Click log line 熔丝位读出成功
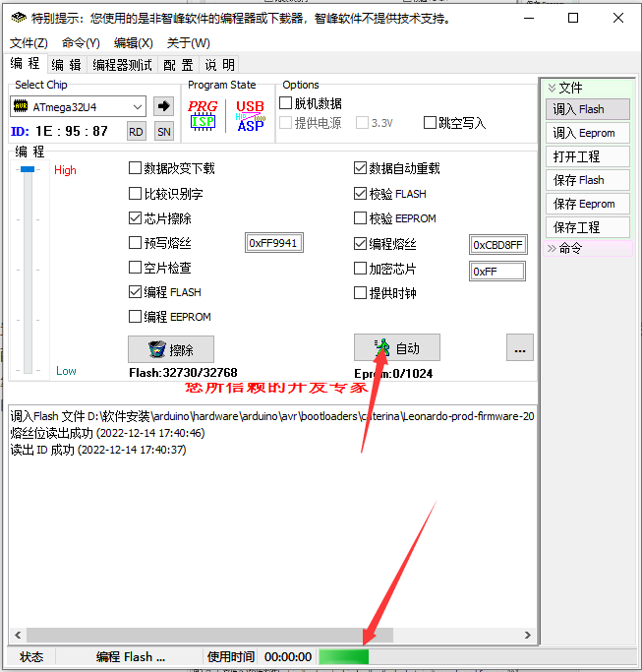The image size is (642, 672). pos(107,433)
